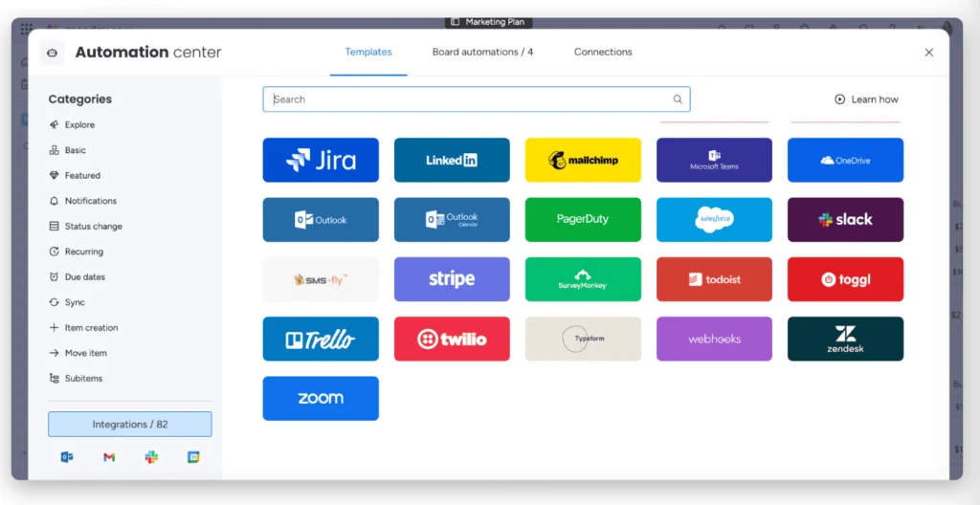Switch to the Templates tab
Screen dimensions: 980x505
[x=368, y=52]
